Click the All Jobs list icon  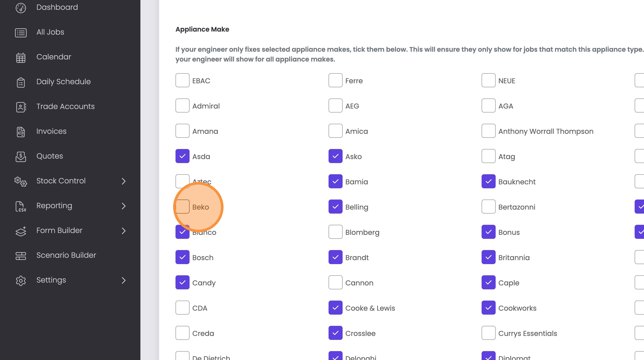[21, 33]
